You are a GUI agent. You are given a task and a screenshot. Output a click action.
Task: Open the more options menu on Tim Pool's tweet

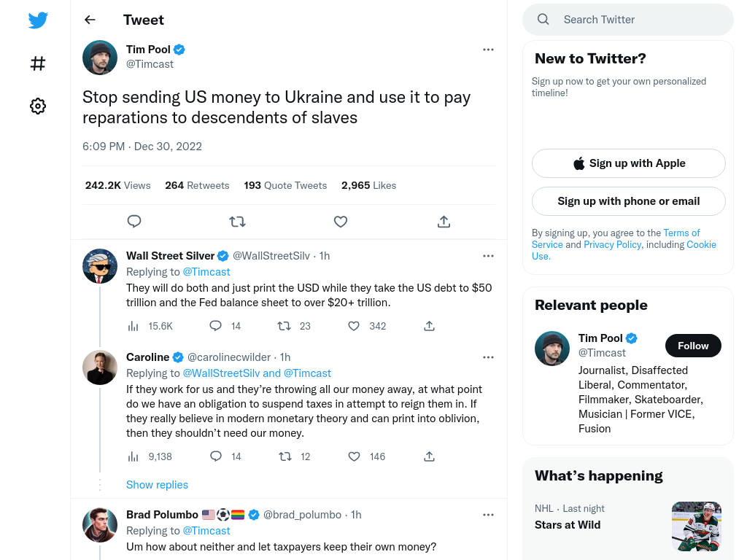[488, 50]
